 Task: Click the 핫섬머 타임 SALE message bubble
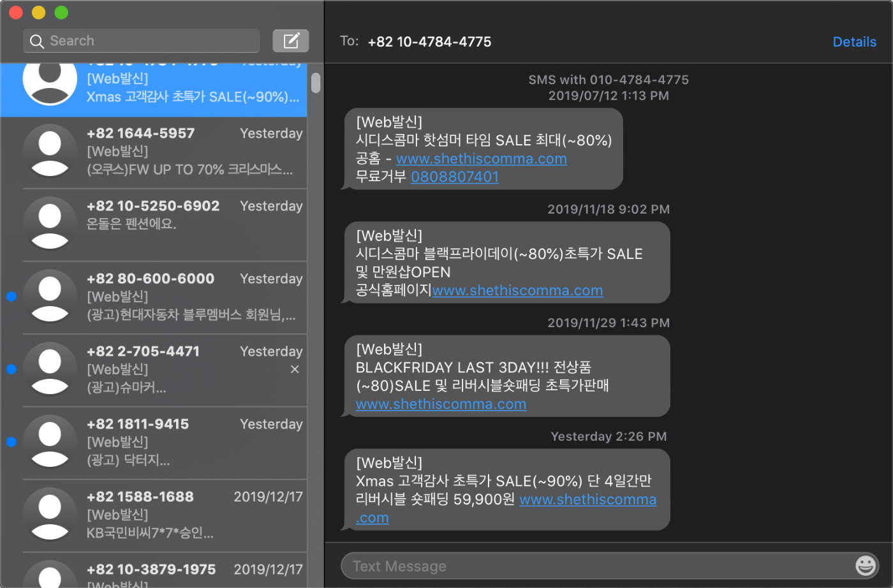pos(483,149)
